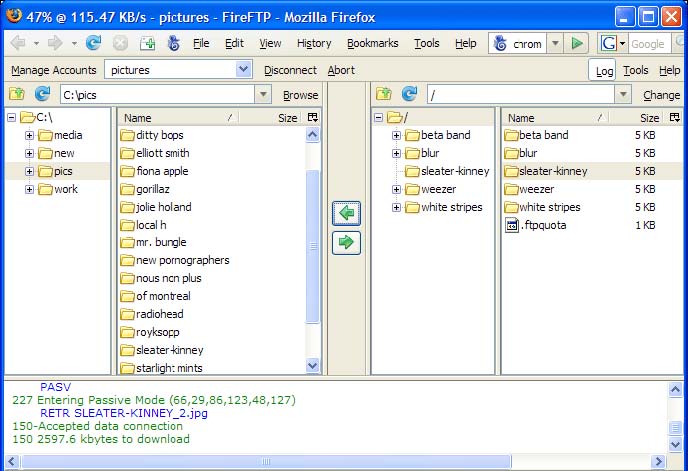Image resolution: width=688 pixels, height=471 pixels.
Task: Click the remote path input field
Action: tap(520, 94)
